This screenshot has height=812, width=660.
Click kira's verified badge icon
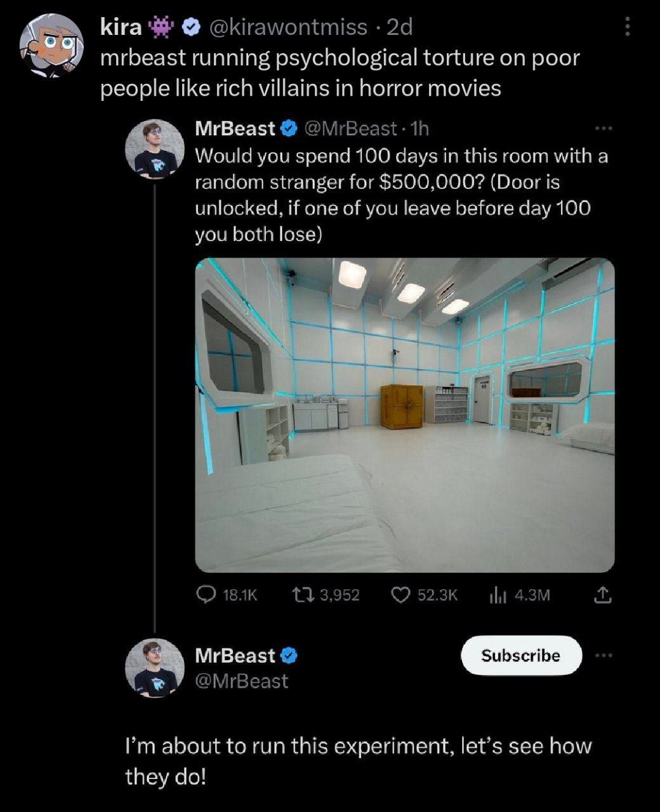(190, 27)
